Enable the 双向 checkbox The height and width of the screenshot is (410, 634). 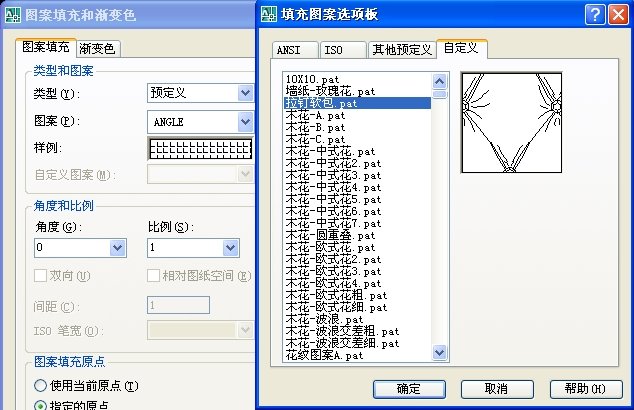tap(40, 276)
